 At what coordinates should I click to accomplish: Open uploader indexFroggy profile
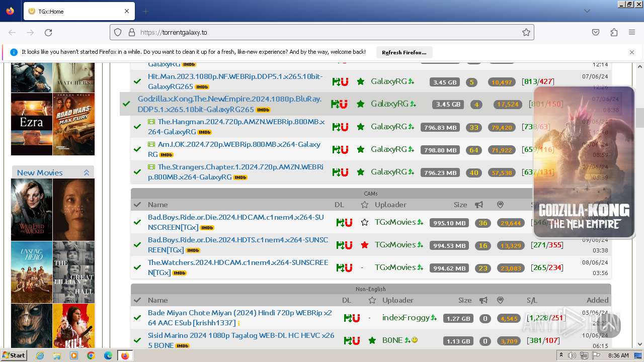(406, 318)
